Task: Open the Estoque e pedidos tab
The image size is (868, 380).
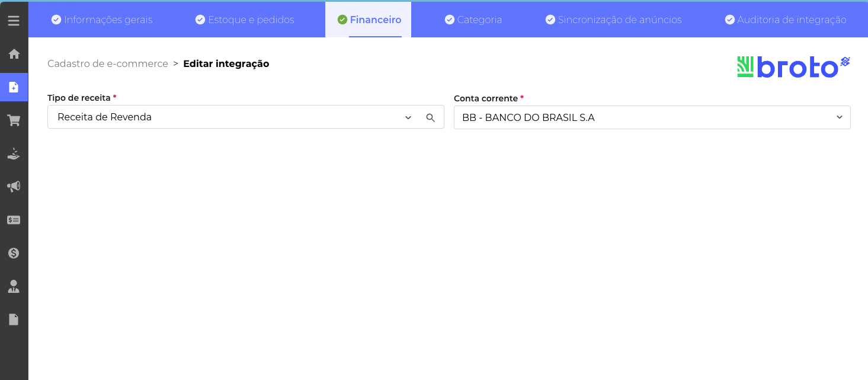Action: pyautogui.click(x=245, y=20)
